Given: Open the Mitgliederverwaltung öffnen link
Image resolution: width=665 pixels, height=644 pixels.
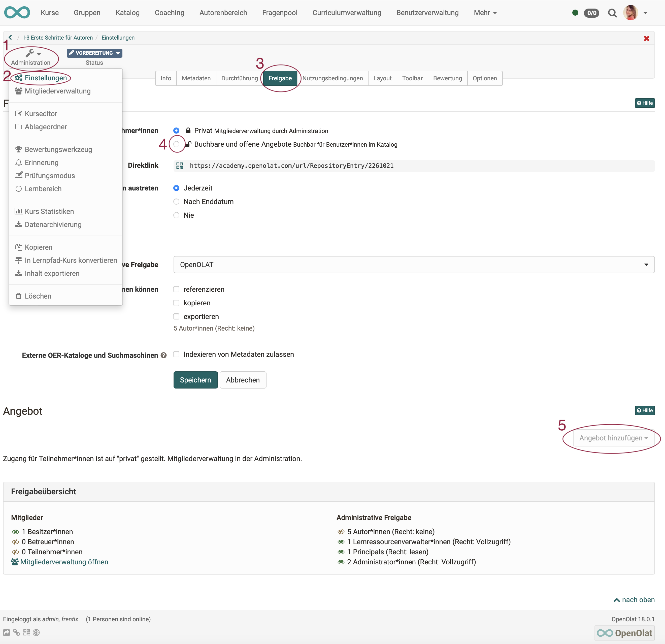Looking at the screenshot, I should (64, 562).
